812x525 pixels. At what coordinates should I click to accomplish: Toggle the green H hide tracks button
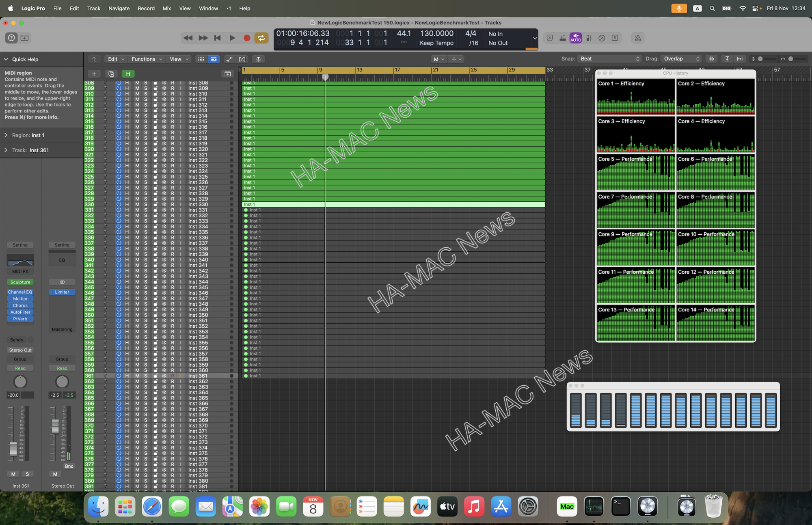point(128,73)
